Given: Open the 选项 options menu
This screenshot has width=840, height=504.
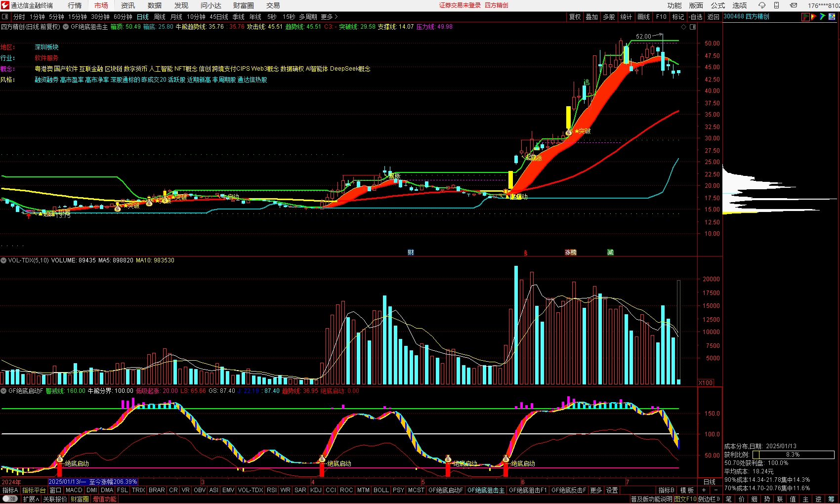Looking at the screenshot, I should (740, 5).
